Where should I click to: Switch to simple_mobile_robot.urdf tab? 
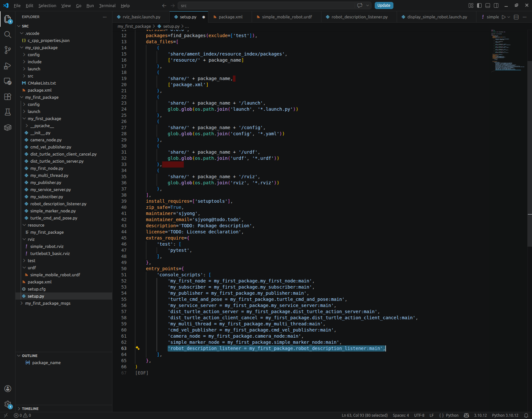287,17
